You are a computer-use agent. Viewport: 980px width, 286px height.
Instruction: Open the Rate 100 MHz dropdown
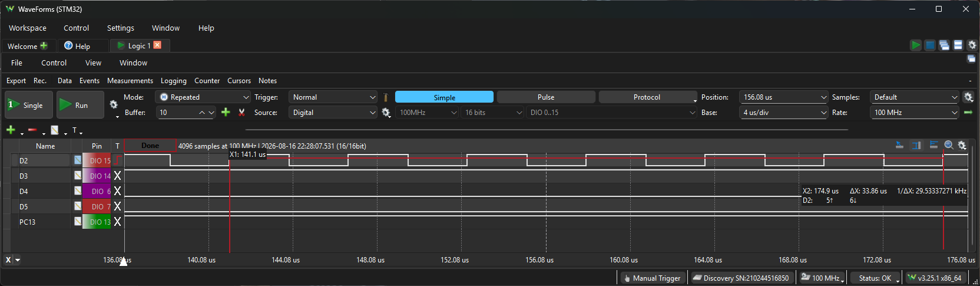915,112
